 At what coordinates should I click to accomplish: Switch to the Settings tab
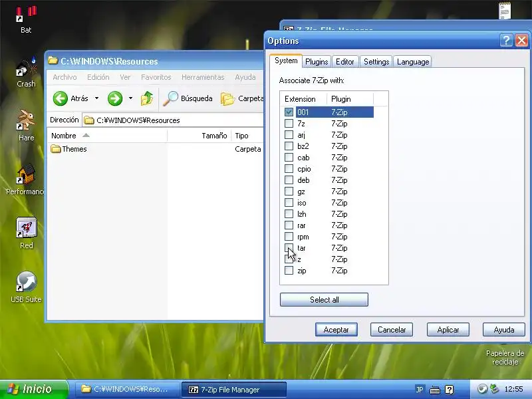point(376,62)
